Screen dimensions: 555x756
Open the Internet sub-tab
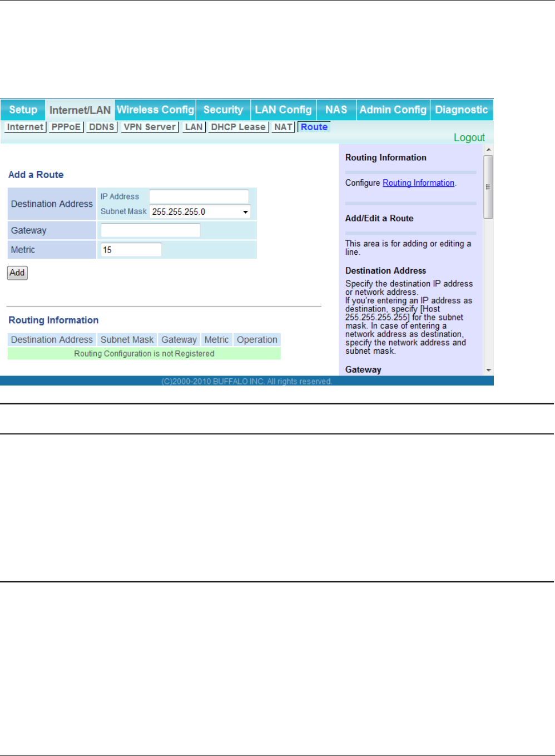click(x=25, y=127)
